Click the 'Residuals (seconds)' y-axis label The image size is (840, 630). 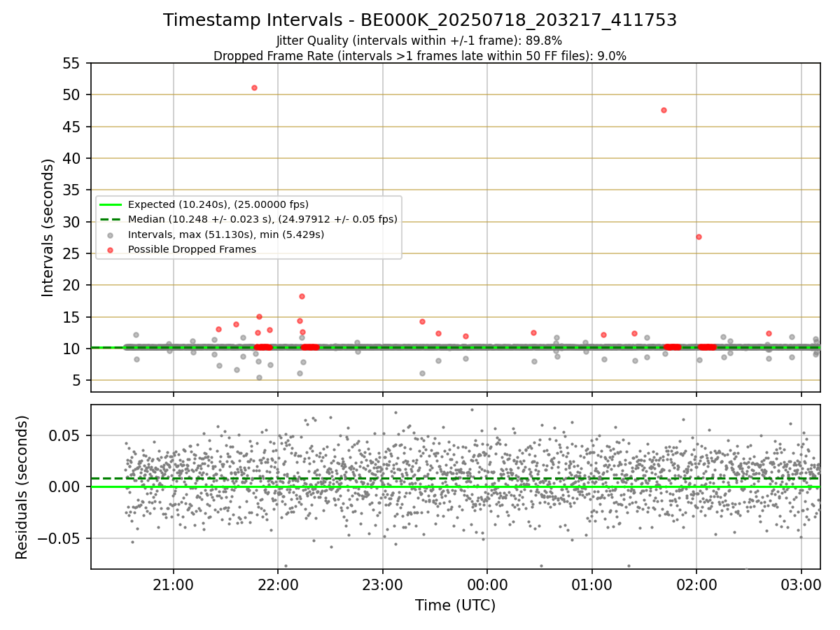(22, 487)
